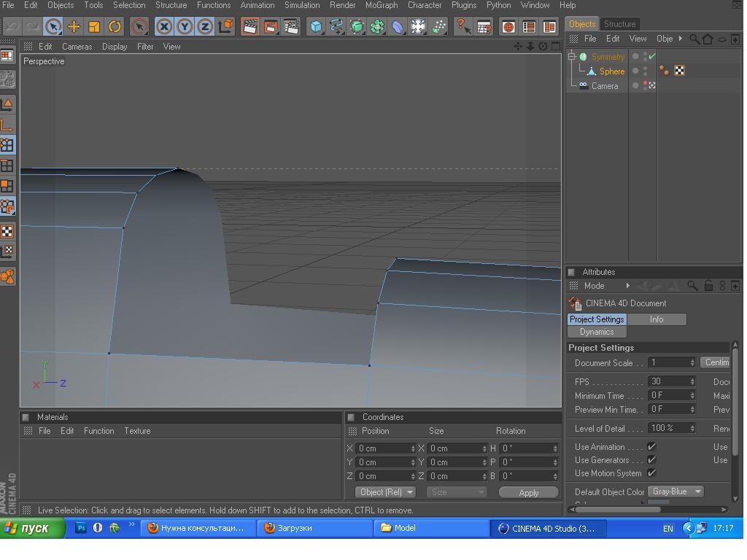
Task: Collapse the Symmetry object tree node
Action: [572, 56]
